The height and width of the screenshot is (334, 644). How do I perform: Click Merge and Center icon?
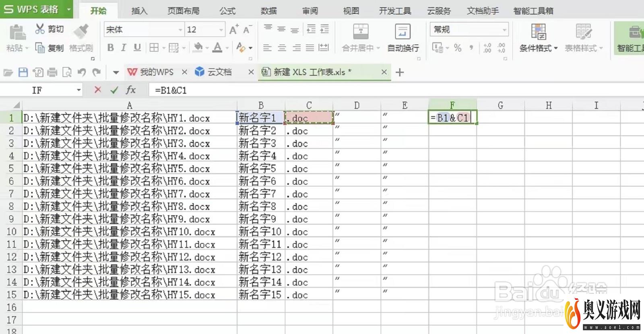click(x=361, y=31)
